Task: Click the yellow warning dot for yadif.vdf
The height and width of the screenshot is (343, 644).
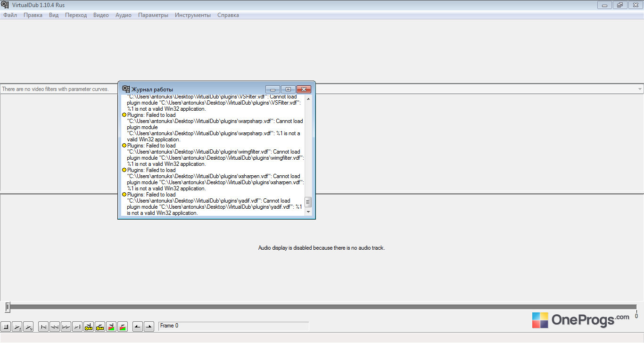Action: click(x=124, y=195)
